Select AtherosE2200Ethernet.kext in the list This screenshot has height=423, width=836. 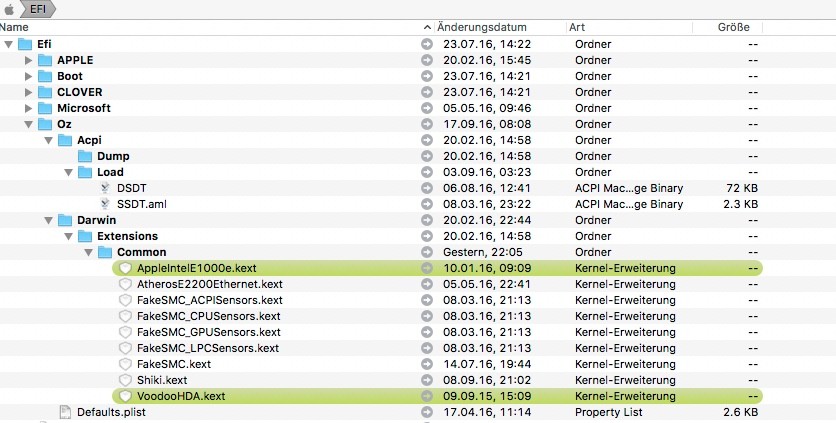coord(209,284)
